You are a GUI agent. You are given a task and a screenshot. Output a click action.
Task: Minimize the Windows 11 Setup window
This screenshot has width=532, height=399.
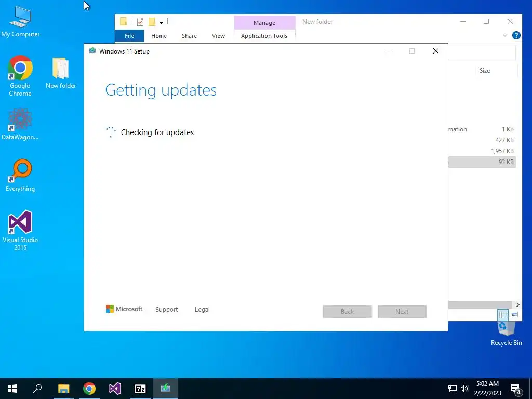389,51
